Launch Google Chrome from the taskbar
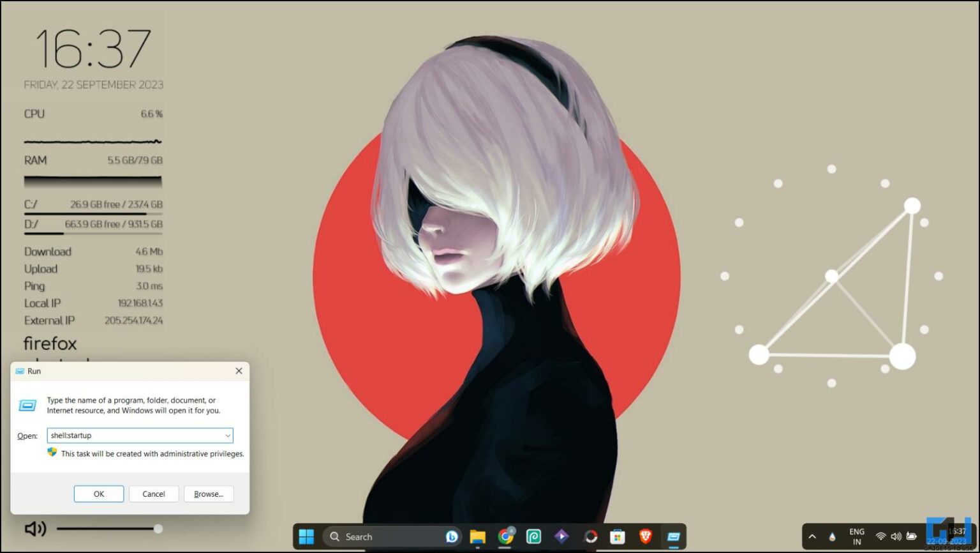980x553 pixels. tap(505, 536)
